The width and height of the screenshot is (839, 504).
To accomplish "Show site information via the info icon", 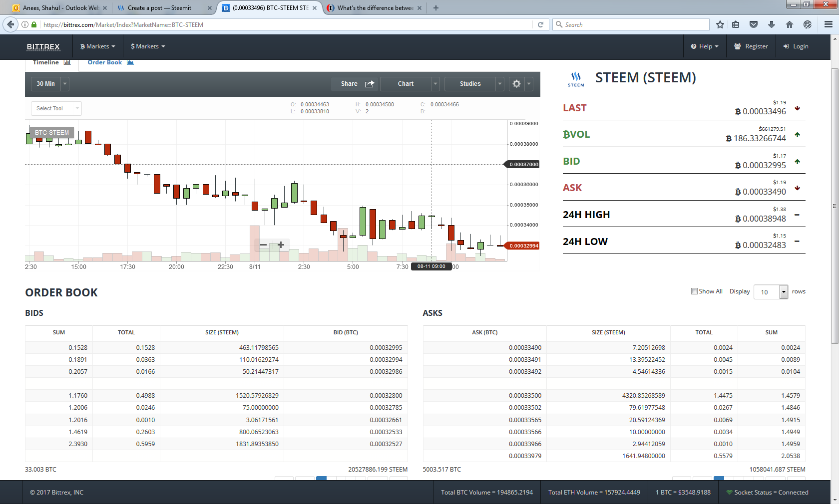I will click(25, 24).
